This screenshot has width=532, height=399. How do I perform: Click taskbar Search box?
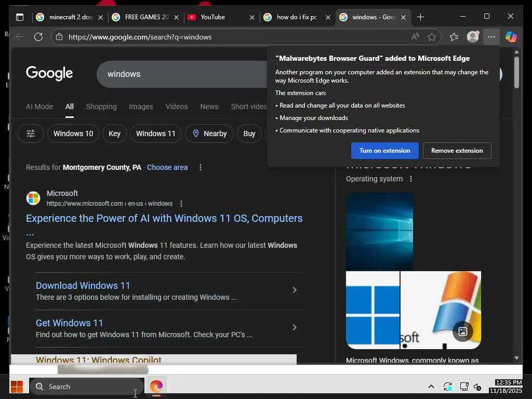click(x=87, y=387)
